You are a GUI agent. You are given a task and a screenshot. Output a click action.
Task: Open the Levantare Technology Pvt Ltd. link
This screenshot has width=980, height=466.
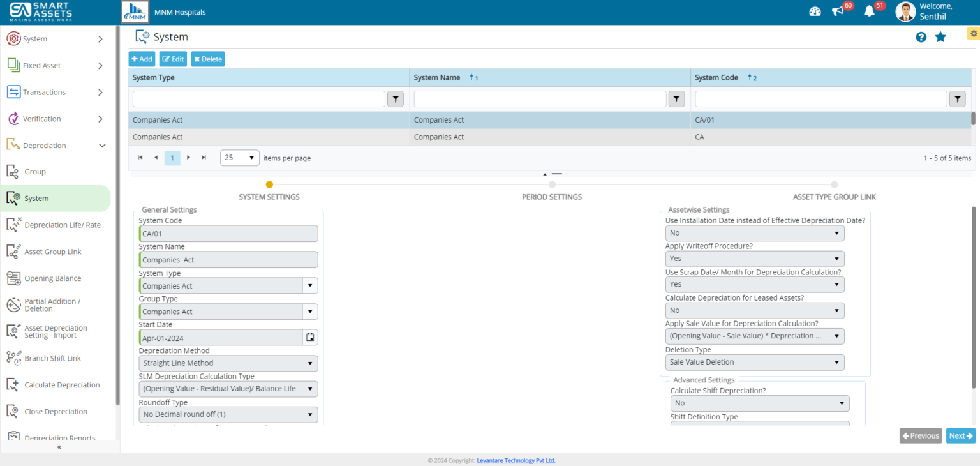516,460
